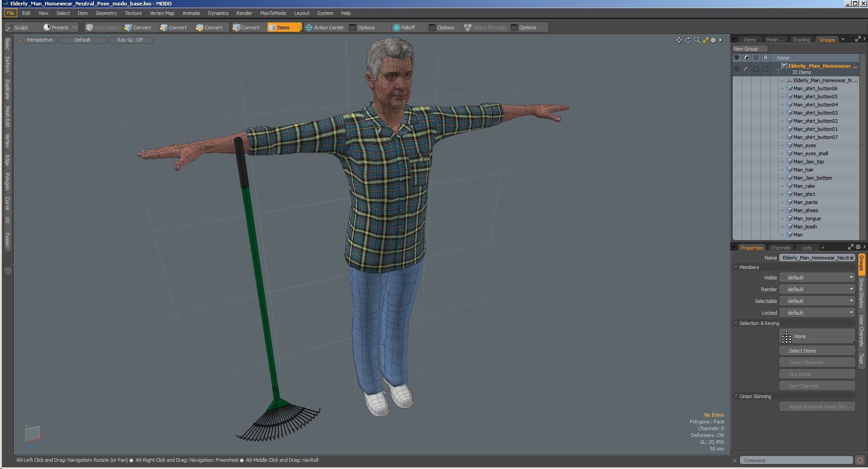Click the groups panel expand arrows icon
Viewport: 868px width, 469px height.
tap(858, 39)
